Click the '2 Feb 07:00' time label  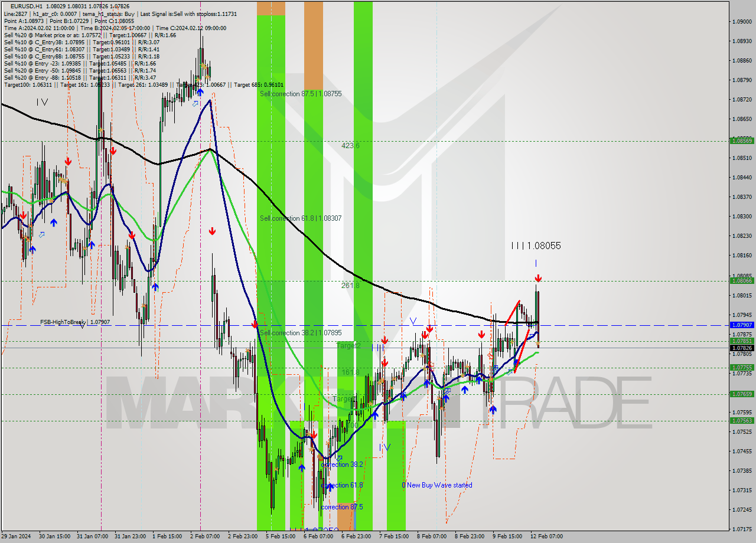(204, 537)
